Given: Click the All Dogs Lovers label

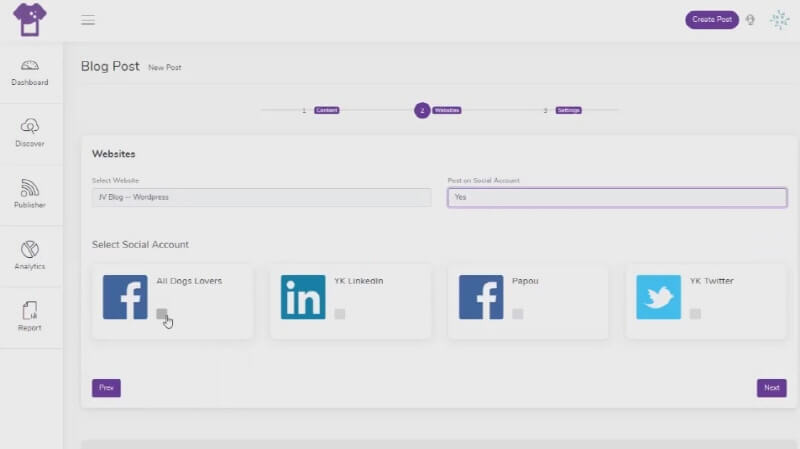Looking at the screenshot, I should (189, 281).
